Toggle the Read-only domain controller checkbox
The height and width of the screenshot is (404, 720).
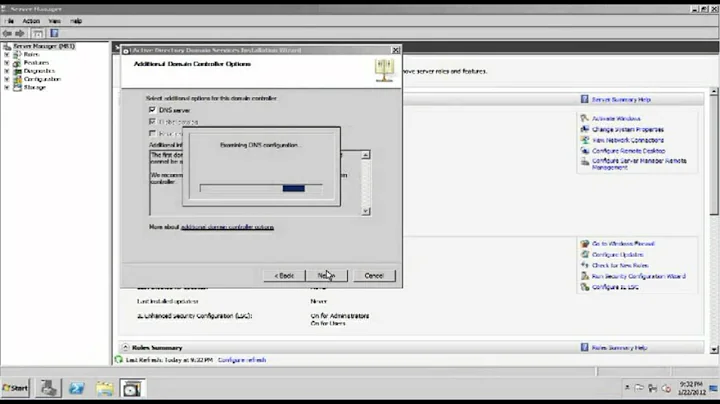(152, 134)
